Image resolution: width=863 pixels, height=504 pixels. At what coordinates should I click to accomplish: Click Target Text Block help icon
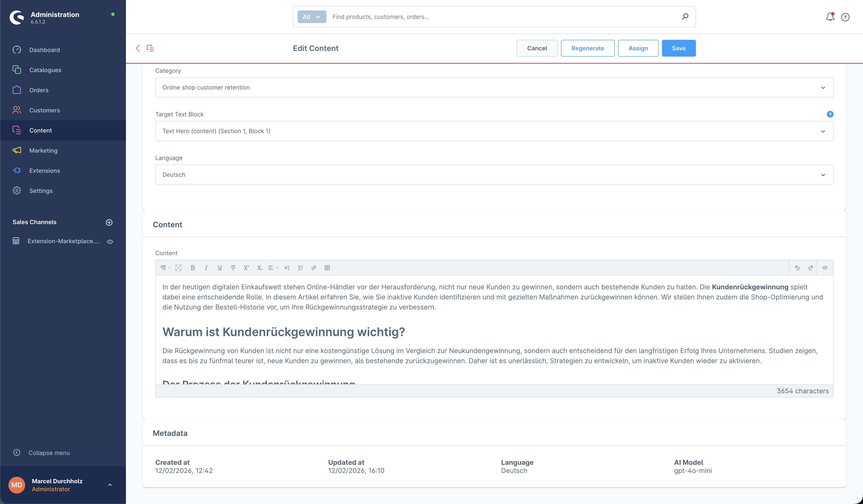pyautogui.click(x=830, y=114)
